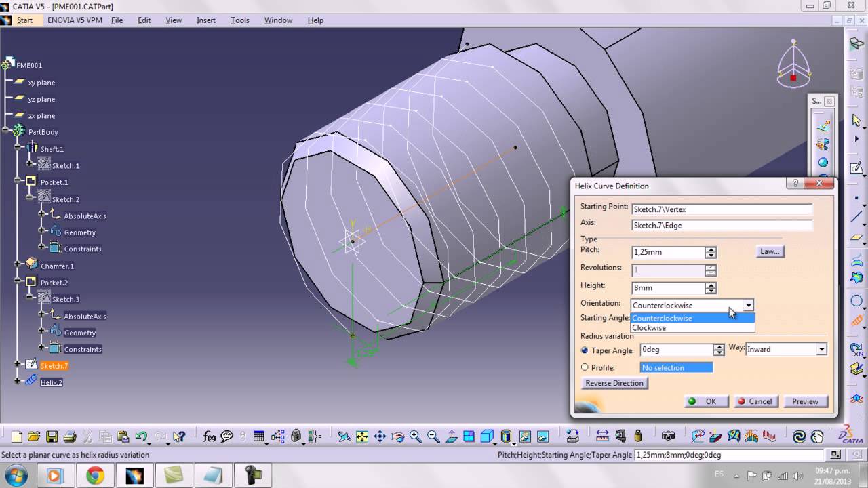Click the Zoom In magnifier

pos(416,436)
